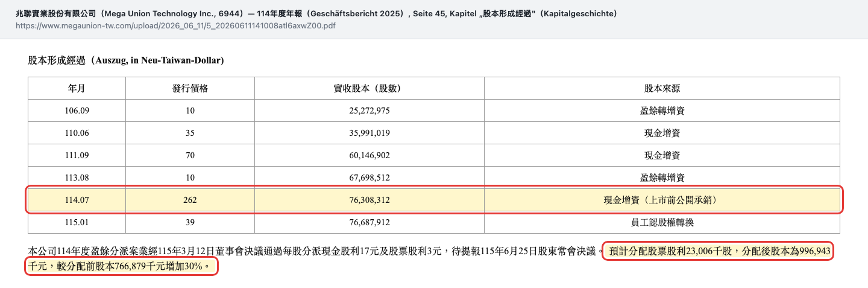Select 盈餘轉增資 in the 106.09 row
This screenshot has height=288, width=868.
662,111
